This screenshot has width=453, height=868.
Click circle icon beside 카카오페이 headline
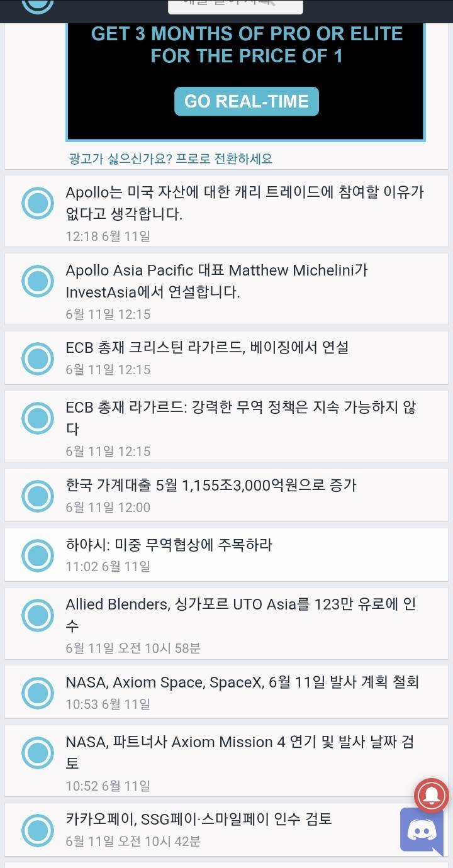(x=38, y=830)
